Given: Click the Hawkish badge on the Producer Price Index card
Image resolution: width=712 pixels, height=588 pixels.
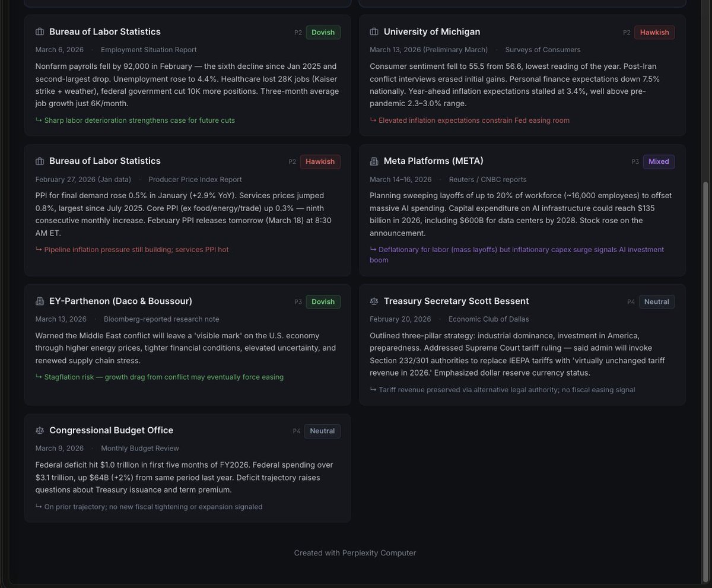Looking at the screenshot, I should 320,161.
